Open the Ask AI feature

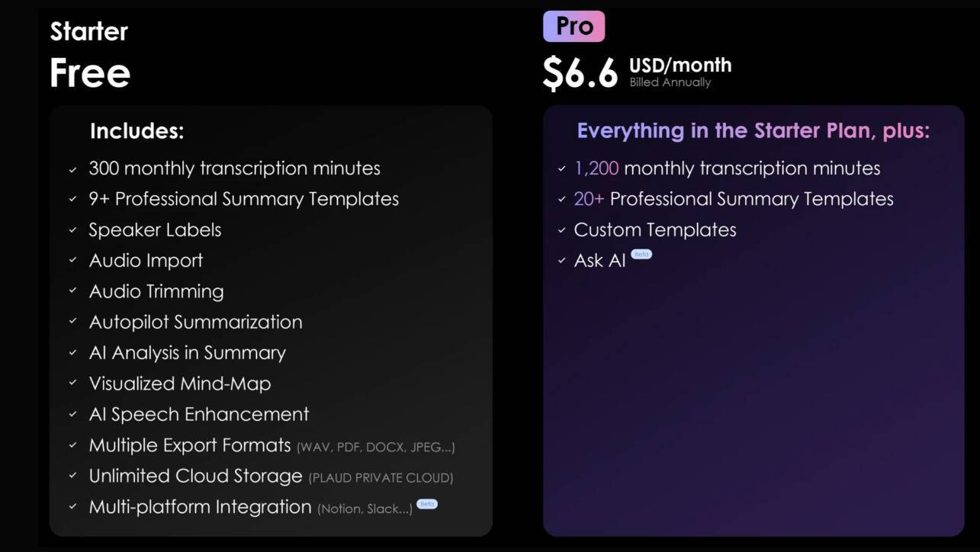click(x=599, y=261)
